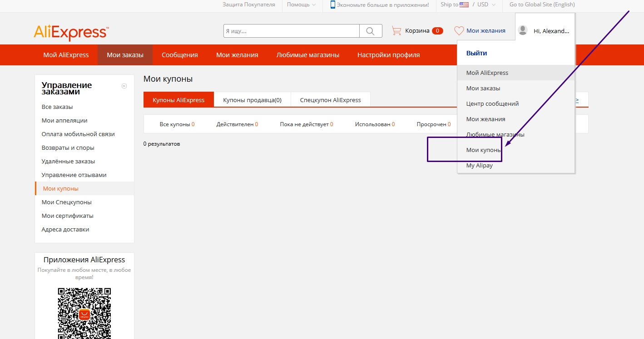Viewport: 644px width, 339px height.
Task: Open Все заказы in sidebar
Action: [57, 107]
